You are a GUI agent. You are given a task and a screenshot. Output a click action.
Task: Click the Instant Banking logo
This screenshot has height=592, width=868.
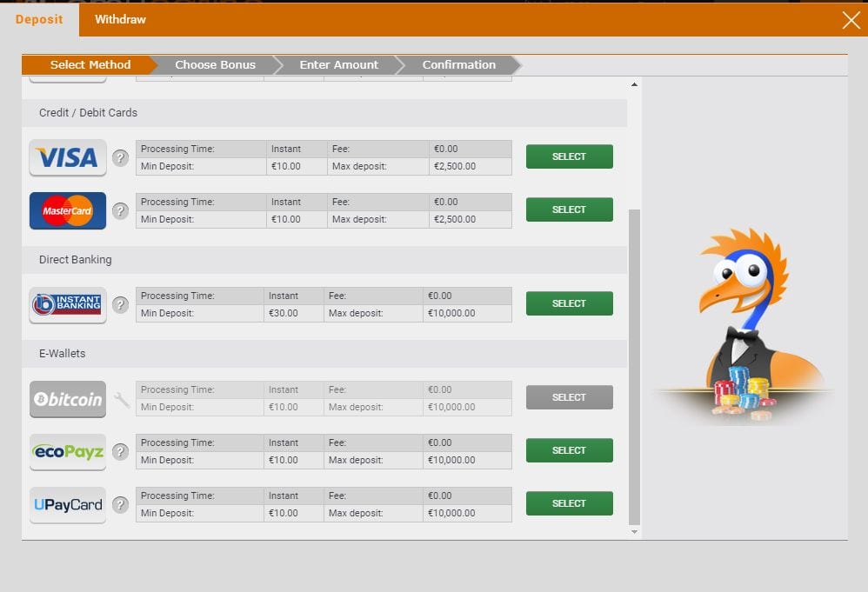pyautogui.click(x=67, y=304)
